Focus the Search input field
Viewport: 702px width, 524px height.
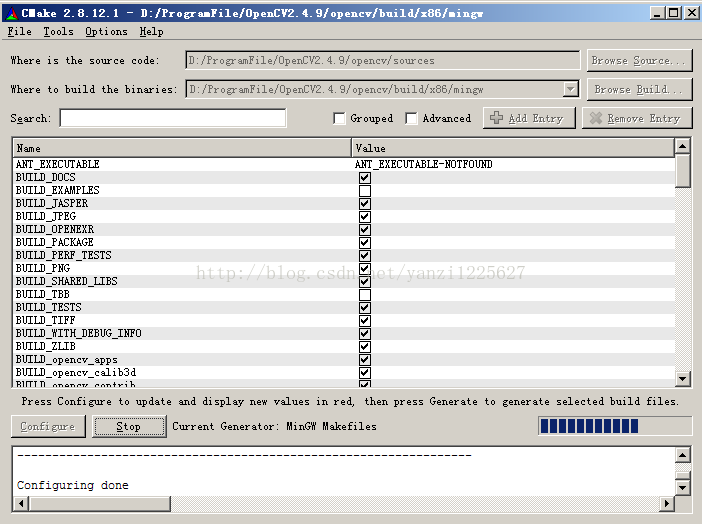pyautogui.click(x=173, y=118)
